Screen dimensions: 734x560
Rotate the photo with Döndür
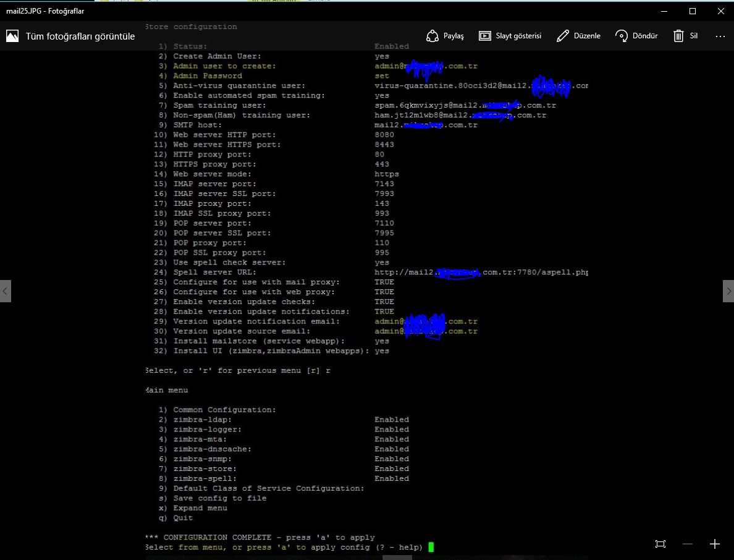click(x=636, y=36)
